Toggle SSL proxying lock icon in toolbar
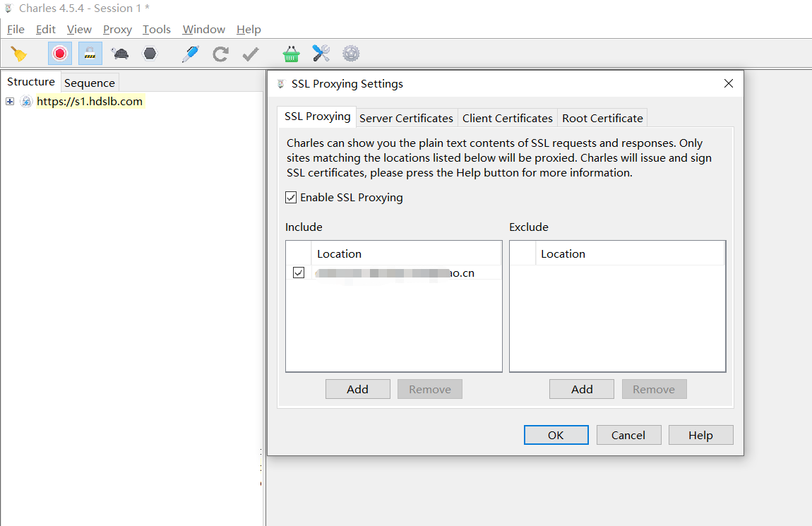This screenshot has height=526, width=812. (x=90, y=54)
